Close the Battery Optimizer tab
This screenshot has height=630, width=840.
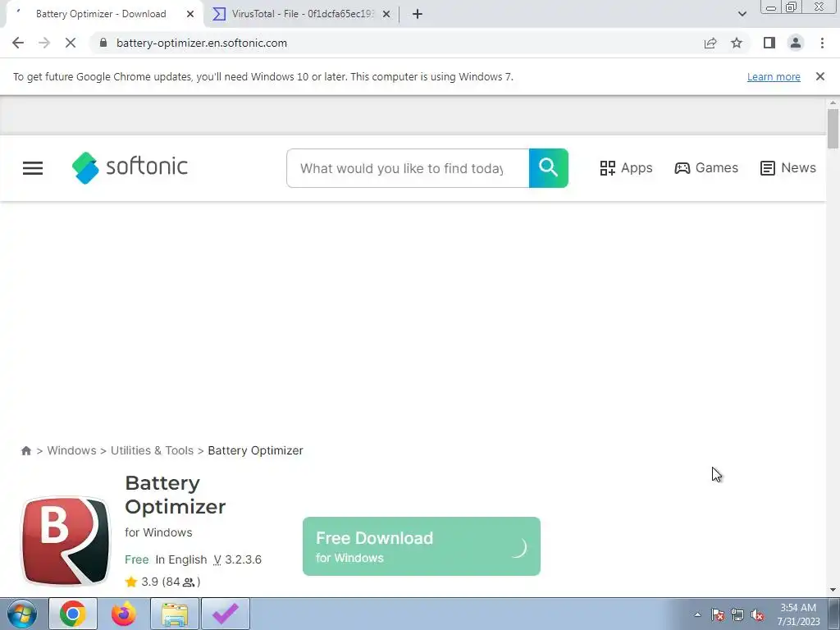click(190, 14)
